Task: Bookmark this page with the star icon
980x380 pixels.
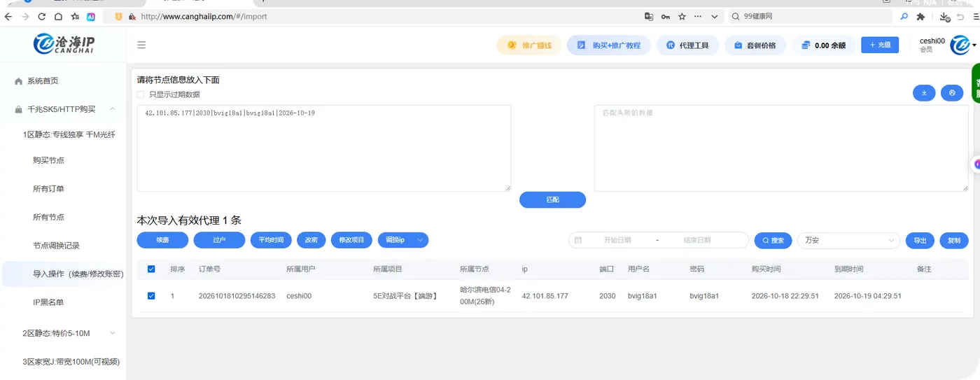Action: [681, 16]
